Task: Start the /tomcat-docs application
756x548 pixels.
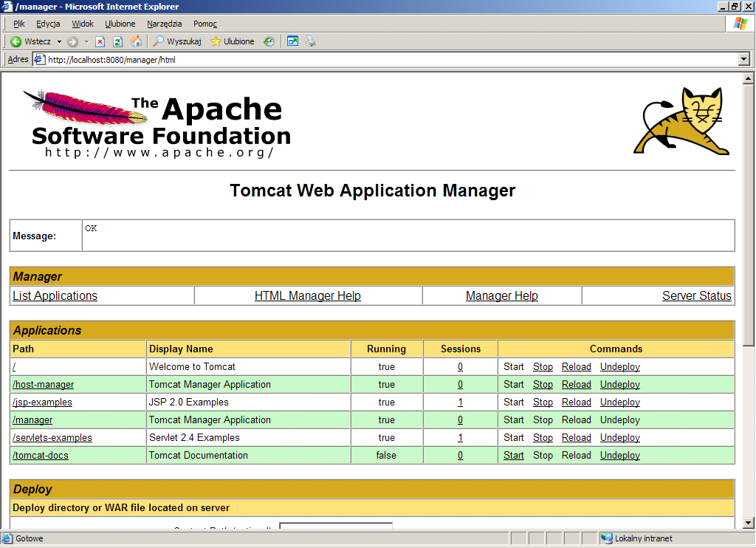Action: point(514,456)
